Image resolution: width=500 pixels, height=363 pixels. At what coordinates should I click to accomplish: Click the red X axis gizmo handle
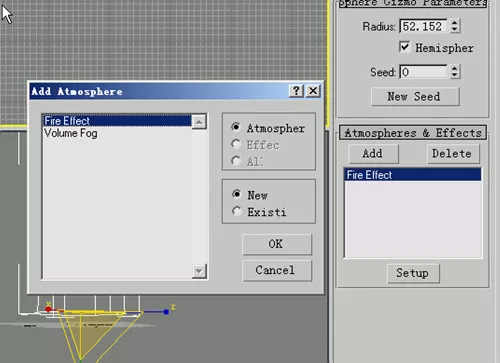click(x=48, y=309)
